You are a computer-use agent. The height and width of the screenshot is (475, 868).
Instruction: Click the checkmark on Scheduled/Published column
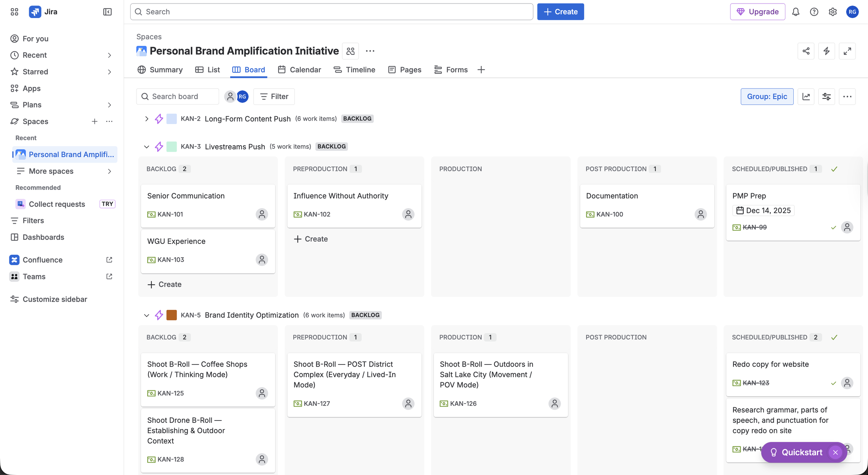[834, 169]
